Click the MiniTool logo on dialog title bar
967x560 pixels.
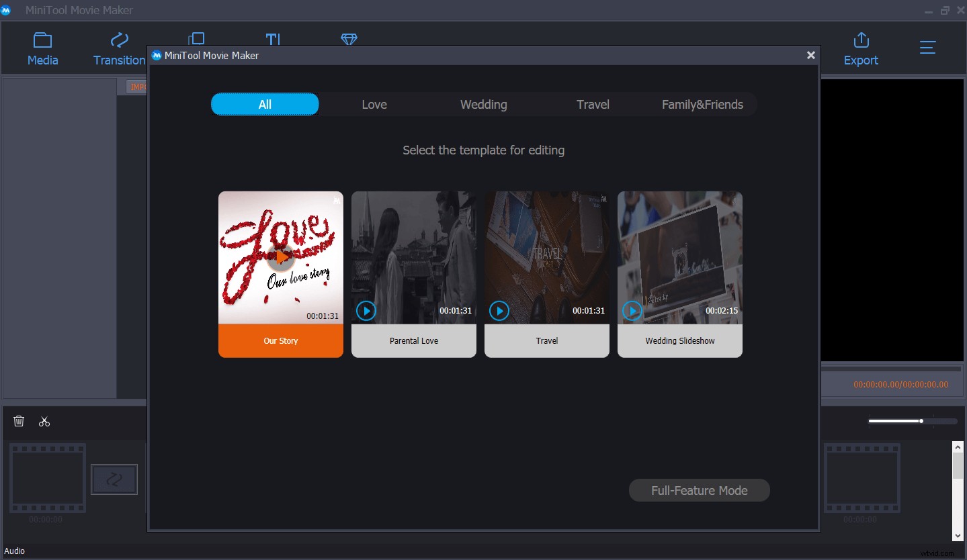click(x=156, y=55)
